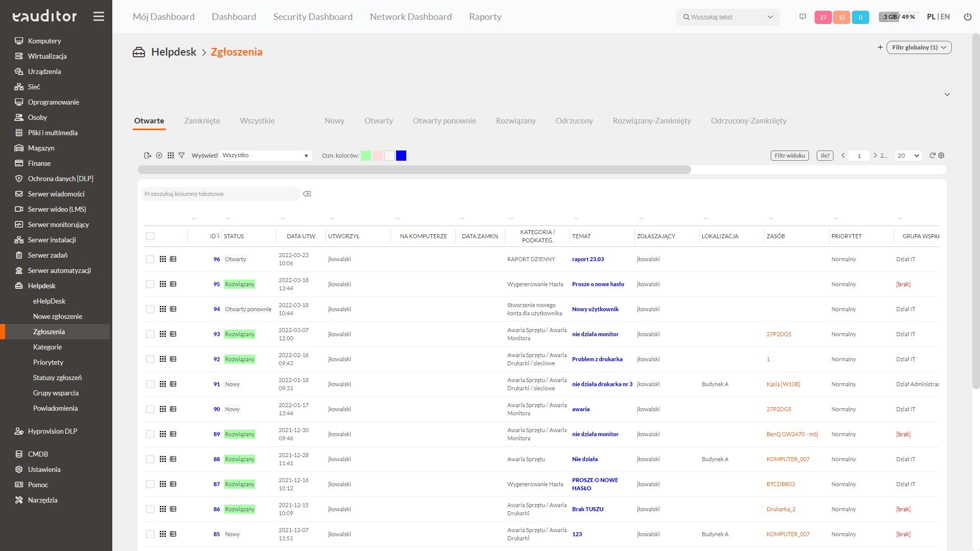Screen dimensions: 980x551
Task: Tick the checkbox for ticket 87
Action: click(x=150, y=484)
